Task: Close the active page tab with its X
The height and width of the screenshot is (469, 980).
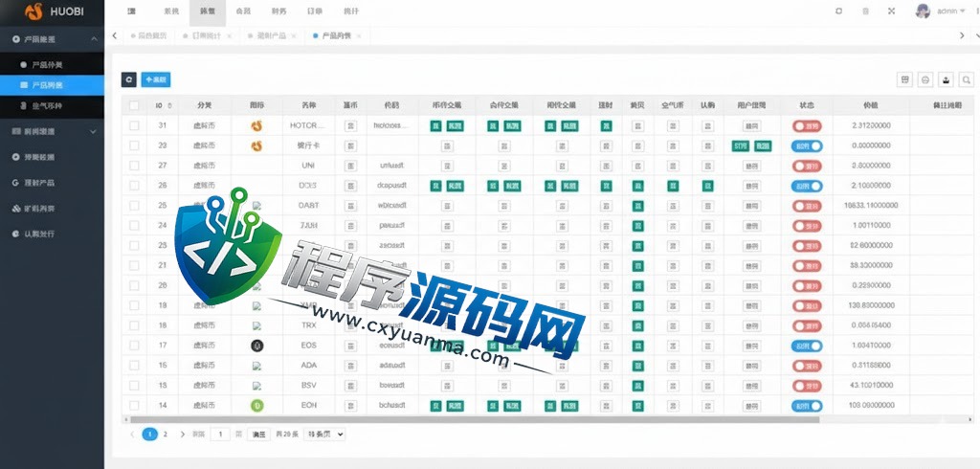Action: [361, 36]
